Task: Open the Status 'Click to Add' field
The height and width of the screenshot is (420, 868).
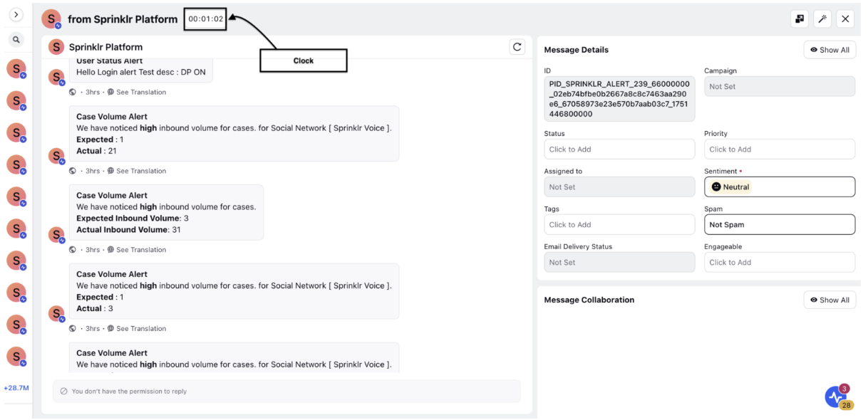Action: click(x=619, y=149)
